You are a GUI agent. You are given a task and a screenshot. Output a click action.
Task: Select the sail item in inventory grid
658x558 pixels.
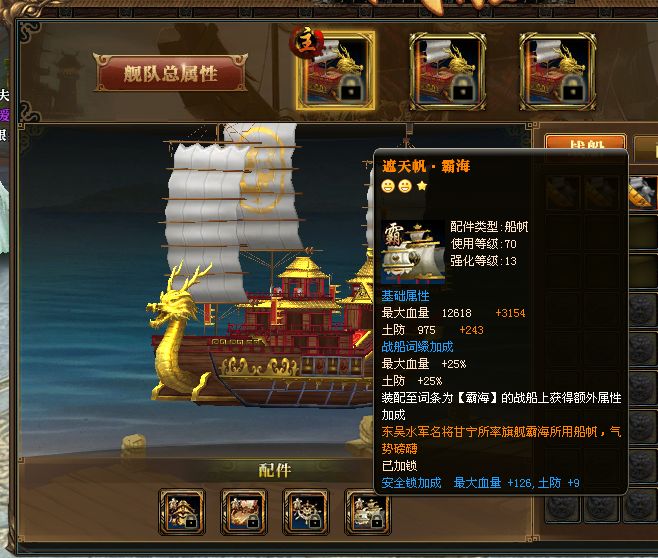[643, 193]
